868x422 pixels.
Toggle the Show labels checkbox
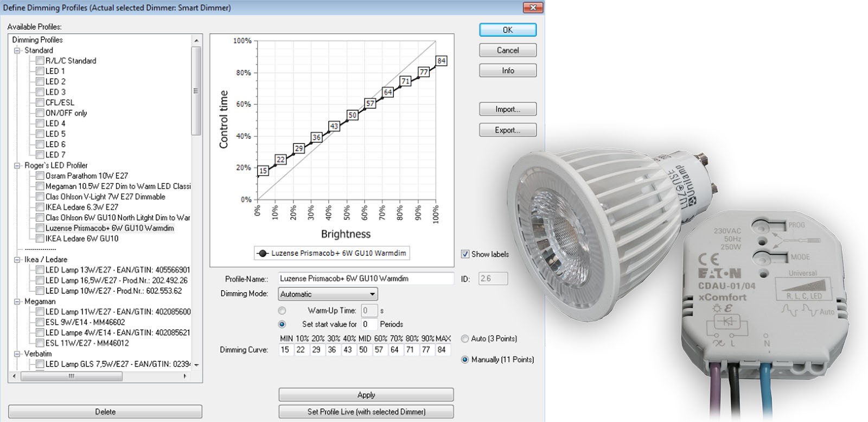[465, 254]
